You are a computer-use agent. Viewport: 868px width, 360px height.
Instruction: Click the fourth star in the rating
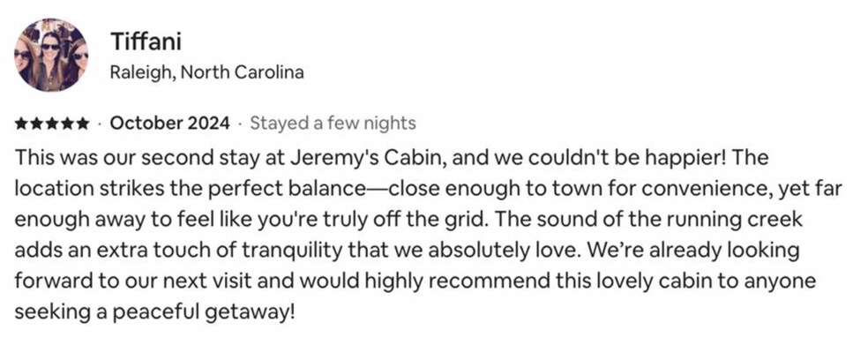67,124
